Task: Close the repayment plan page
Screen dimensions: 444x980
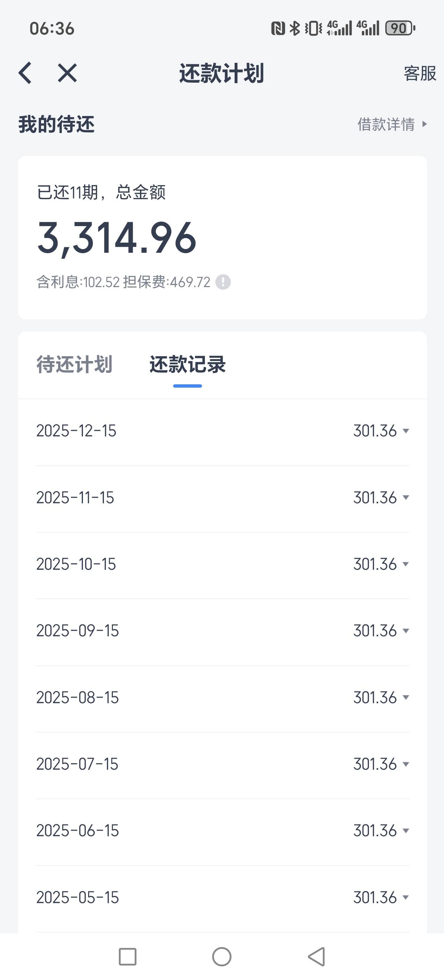Action: [67, 73]
